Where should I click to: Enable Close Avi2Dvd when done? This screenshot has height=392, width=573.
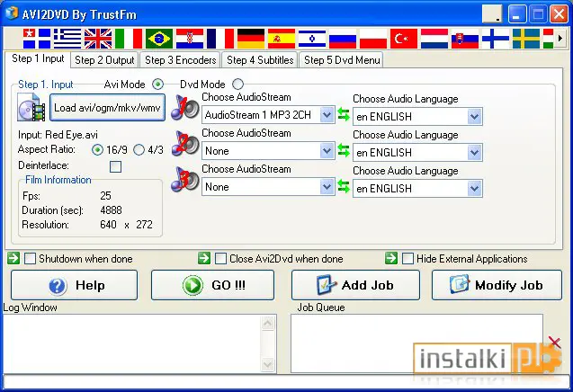coord(220,259)
